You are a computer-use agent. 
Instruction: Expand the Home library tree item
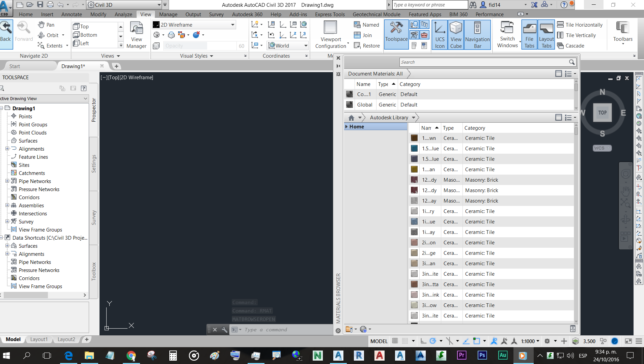(346, 126)
